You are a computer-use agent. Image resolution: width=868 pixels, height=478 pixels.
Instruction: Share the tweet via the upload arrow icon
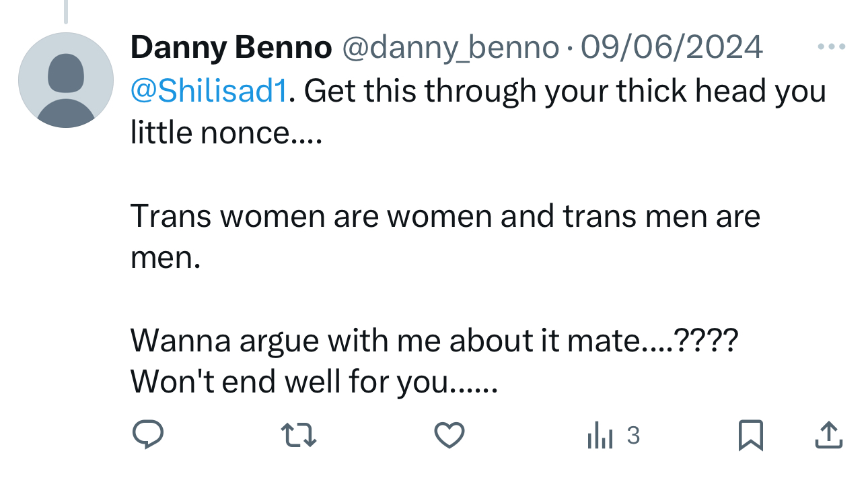(x=828, y=435)
